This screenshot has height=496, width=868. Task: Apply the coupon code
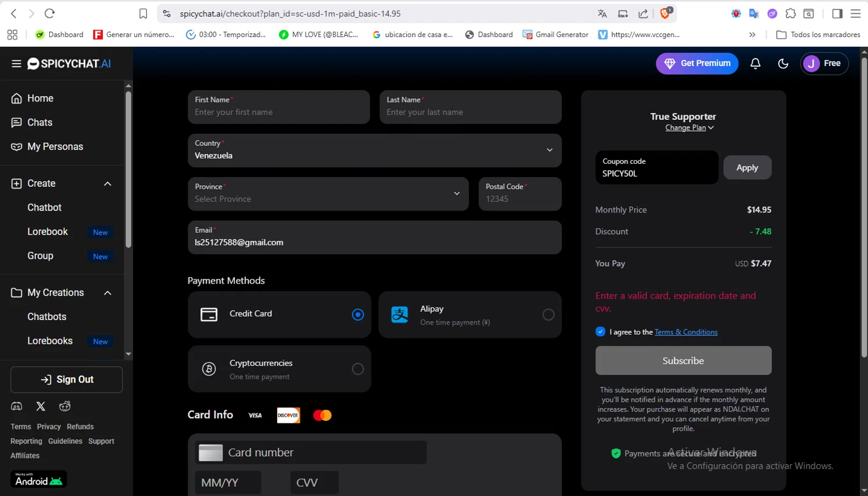tap(747, 168)
